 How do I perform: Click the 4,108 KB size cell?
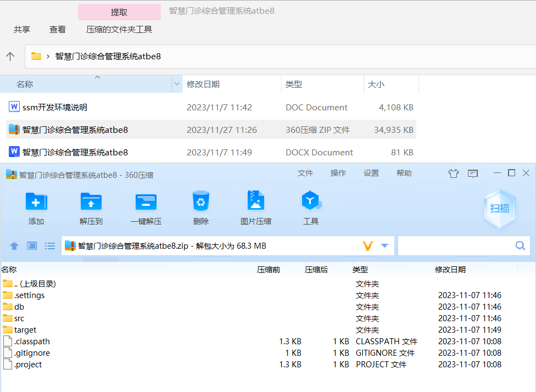coord(396,107)
